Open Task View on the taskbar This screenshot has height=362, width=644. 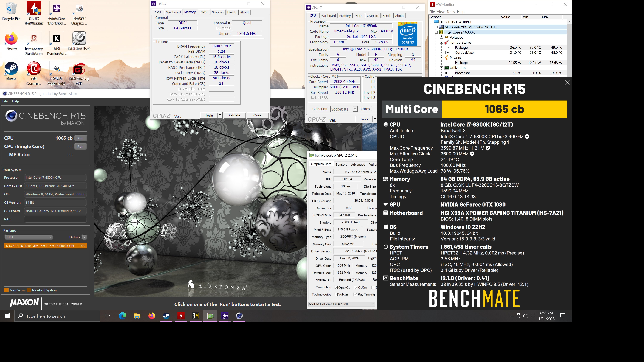point(107,316)
